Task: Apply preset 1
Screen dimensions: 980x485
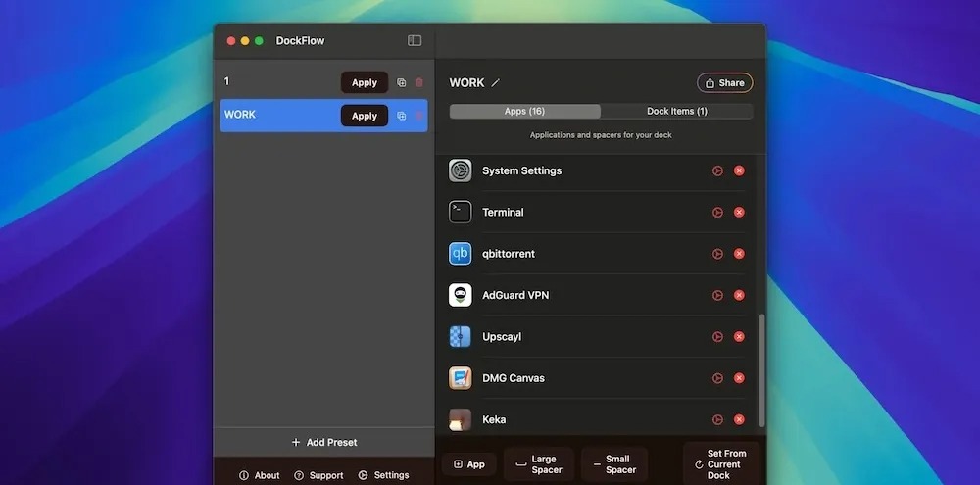Action: 365,82
